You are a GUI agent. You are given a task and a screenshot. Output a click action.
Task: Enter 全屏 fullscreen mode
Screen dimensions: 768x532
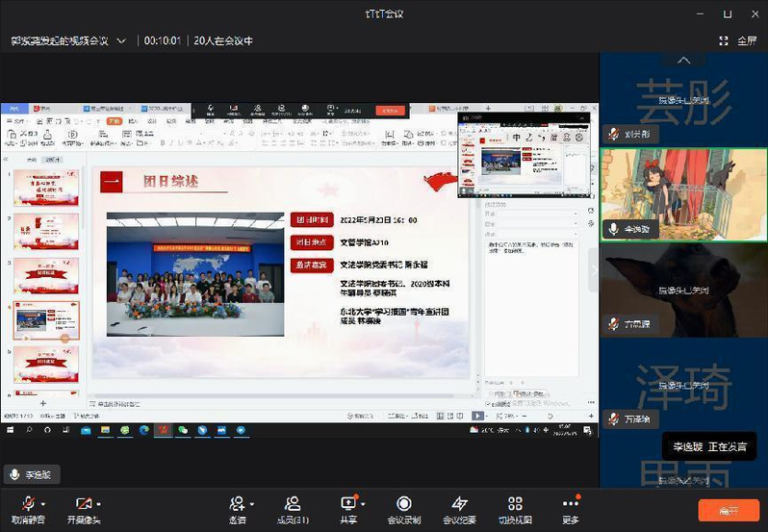click(738, 40)
